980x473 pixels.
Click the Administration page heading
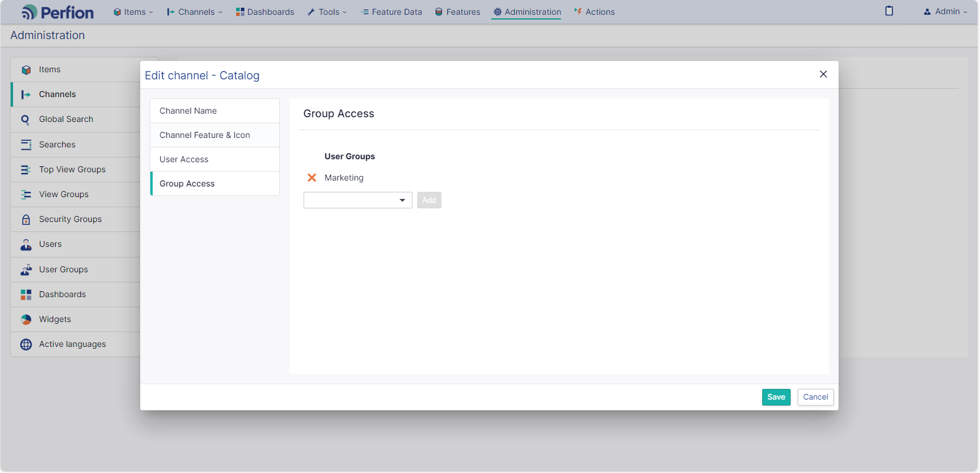(x=47, y=36)
